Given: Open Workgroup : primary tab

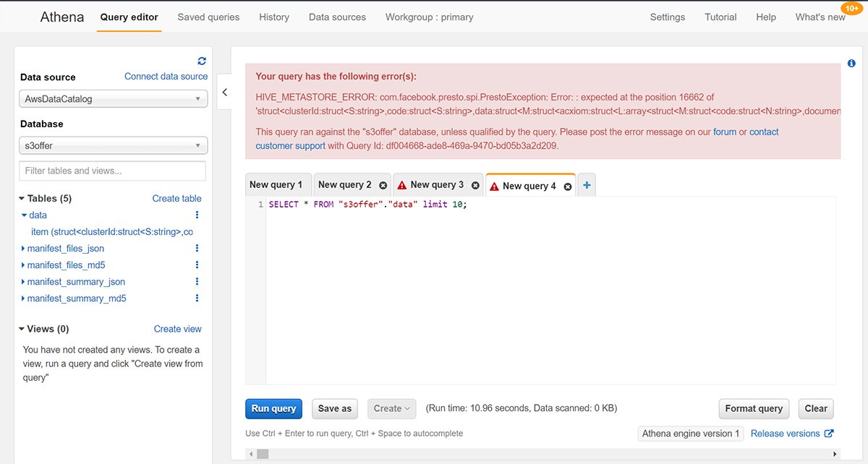Looking at the screenshot, I should 430,17.
